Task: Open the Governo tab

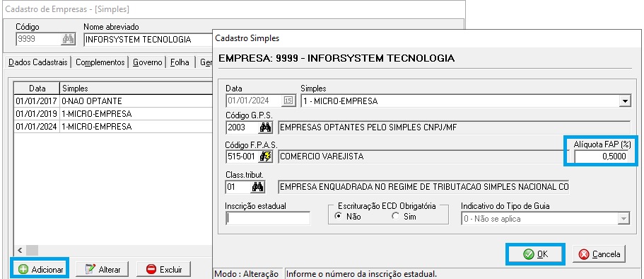Action: tap(148, 62)
